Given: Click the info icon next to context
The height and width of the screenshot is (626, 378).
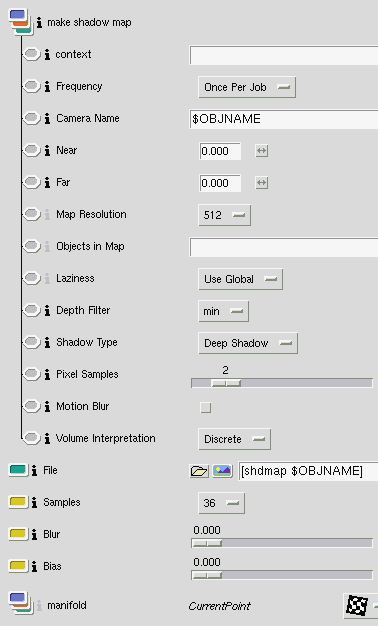Looking at the screenshot, I should coord(47,54).
